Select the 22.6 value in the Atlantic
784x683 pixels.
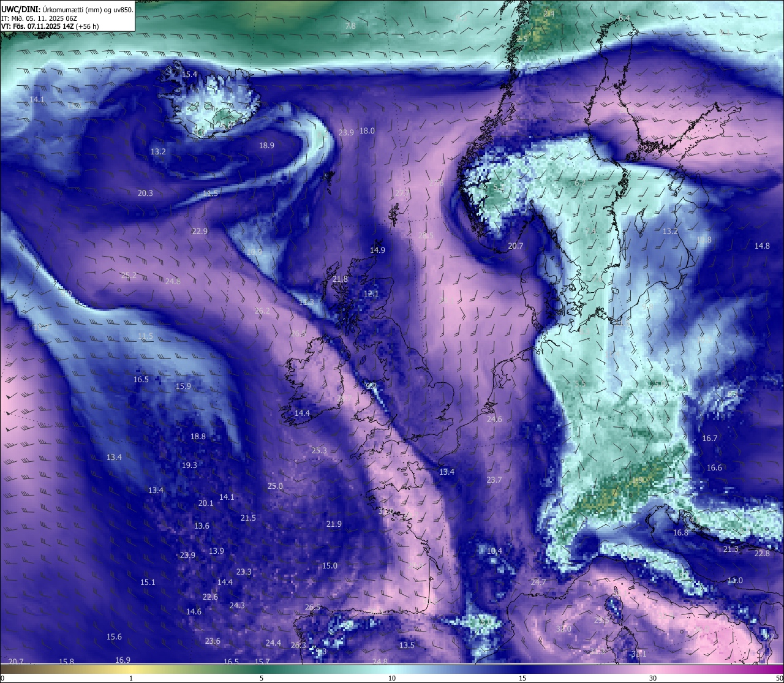tap(210, 597)
